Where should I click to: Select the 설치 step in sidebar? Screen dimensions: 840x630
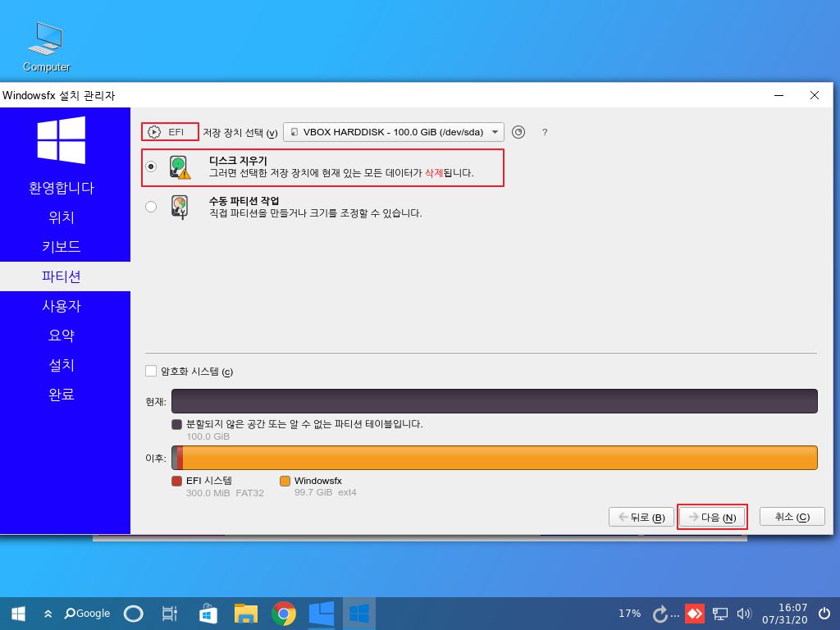click(62, 365)
